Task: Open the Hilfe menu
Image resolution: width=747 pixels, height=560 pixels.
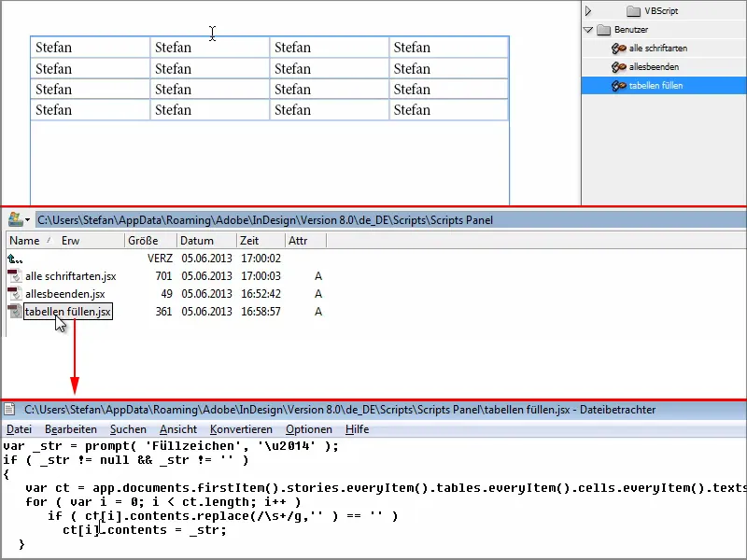Action: point(357,429)
